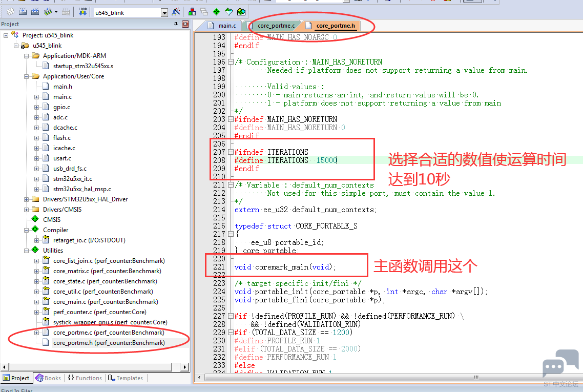Image resolution: width=583 pixels, height=392 pixels.
Task: Open Options for Target magic wand icon
Action: point(176,12)
